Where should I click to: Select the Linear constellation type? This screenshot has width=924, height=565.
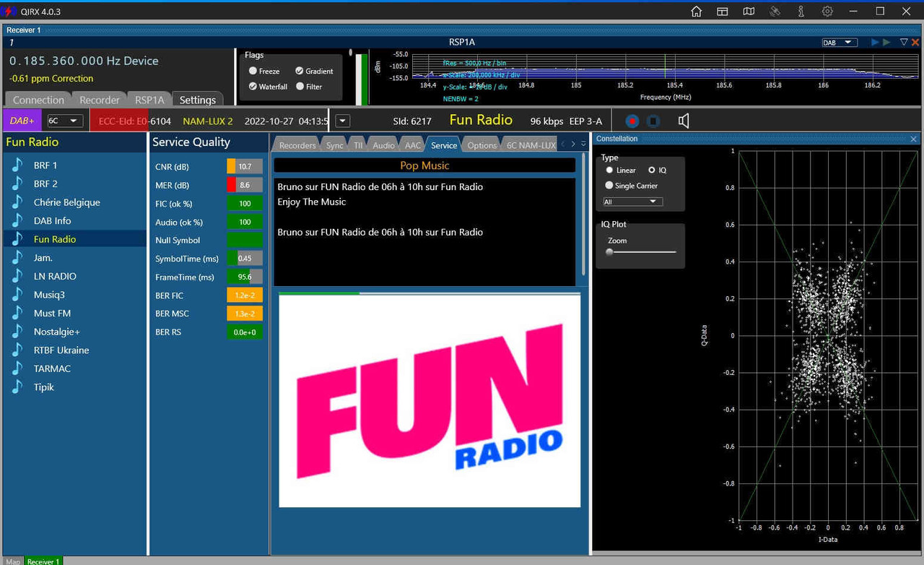coord(610,171)
